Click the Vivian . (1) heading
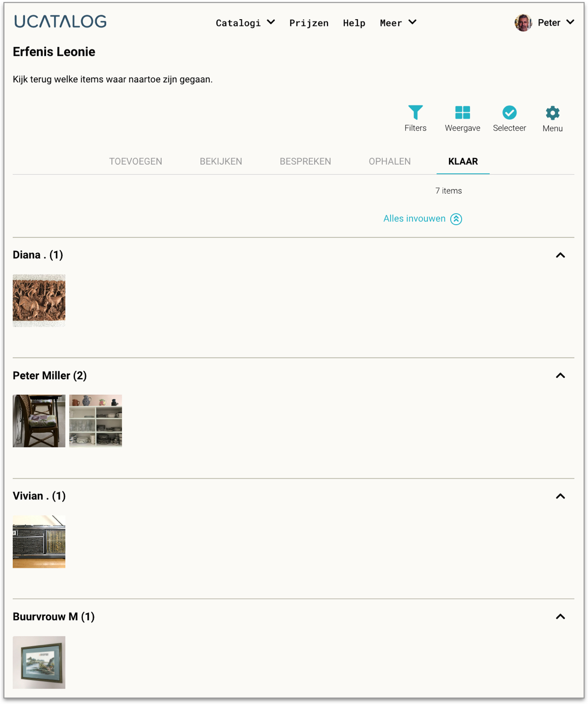Screen dimensions: 588x704 click(x=39, y=496)
